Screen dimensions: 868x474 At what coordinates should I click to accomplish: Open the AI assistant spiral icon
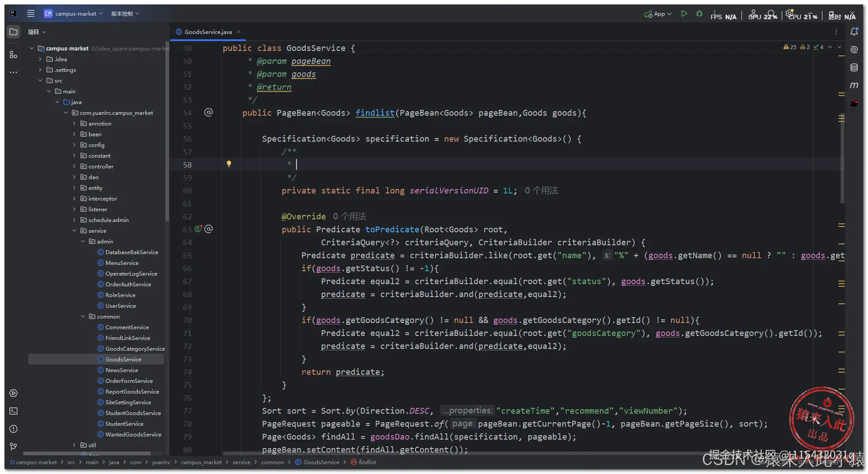pyautogui.click(x=854, y=50)
